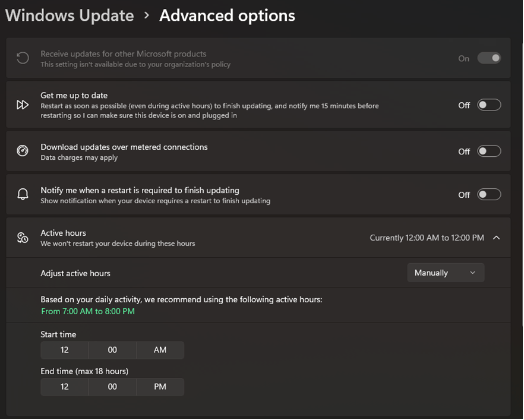Click the Adjust active hours label
This screenshot has height=420, width=524.
[x=75, y=273]
